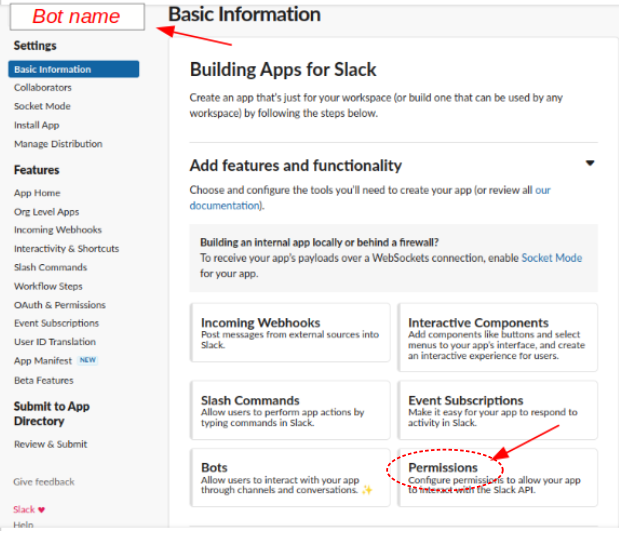Open the Permissions feature card

coord(497,478)
